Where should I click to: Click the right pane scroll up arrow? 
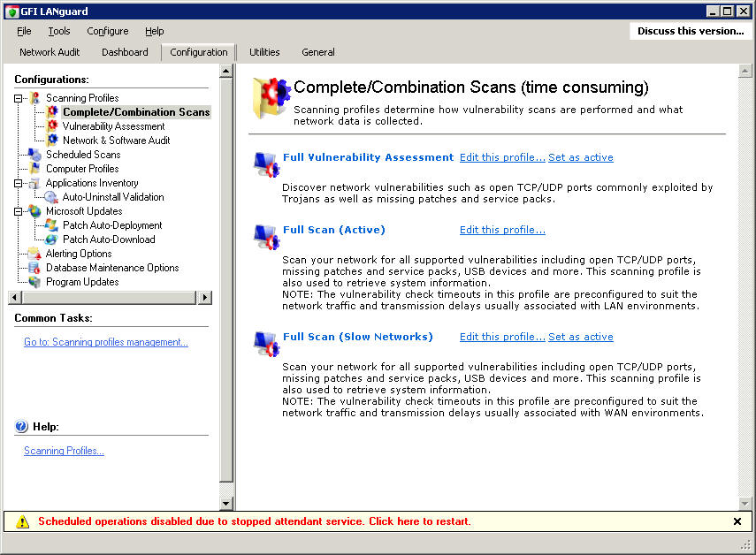745,72
